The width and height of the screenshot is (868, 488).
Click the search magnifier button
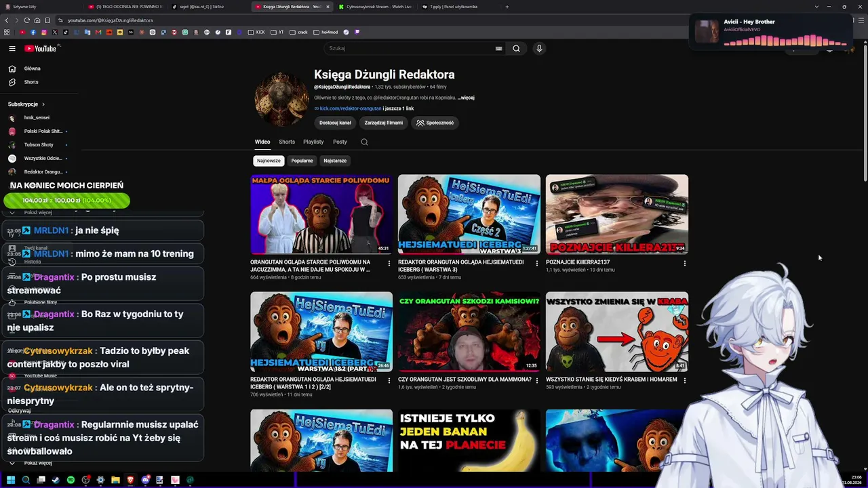tap(516, 48)
